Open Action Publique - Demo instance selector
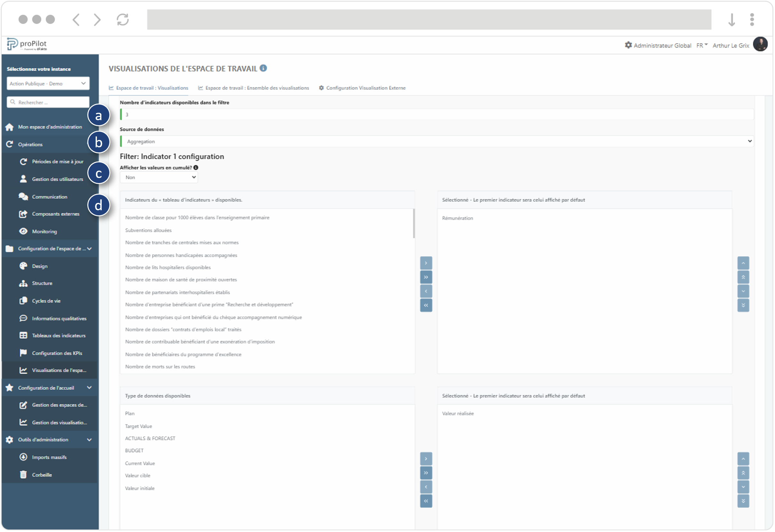This screenshot has height=532, width=775. (x=48, y=83)
